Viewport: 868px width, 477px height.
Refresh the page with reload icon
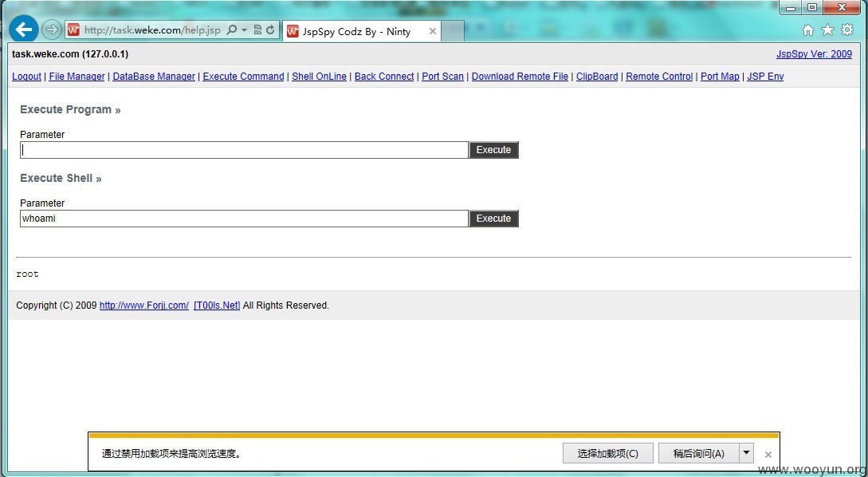pyautogui.click(x=270, y=30)
